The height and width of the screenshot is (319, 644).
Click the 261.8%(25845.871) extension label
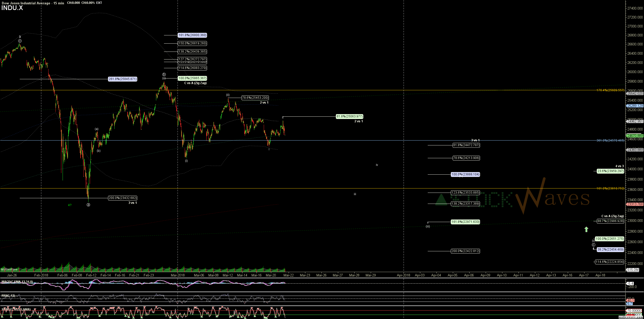point(123,79)
